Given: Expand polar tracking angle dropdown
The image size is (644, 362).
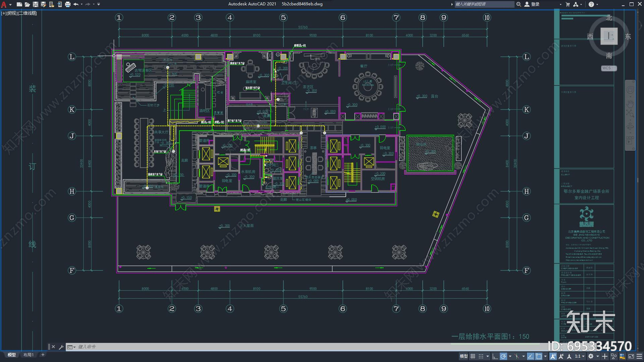Looking at the screenshot, I should coord(510,356).
